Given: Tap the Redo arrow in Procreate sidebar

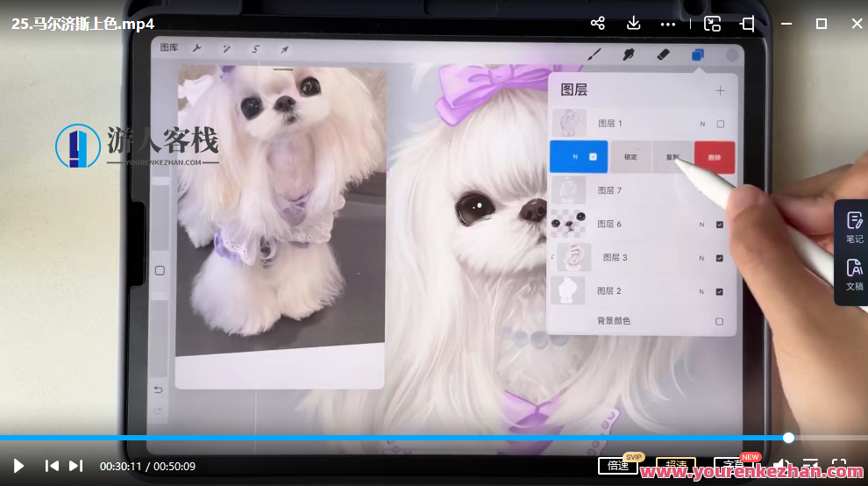Looking at the screenshot, I should pyautogui.click(x=158, y=411).
